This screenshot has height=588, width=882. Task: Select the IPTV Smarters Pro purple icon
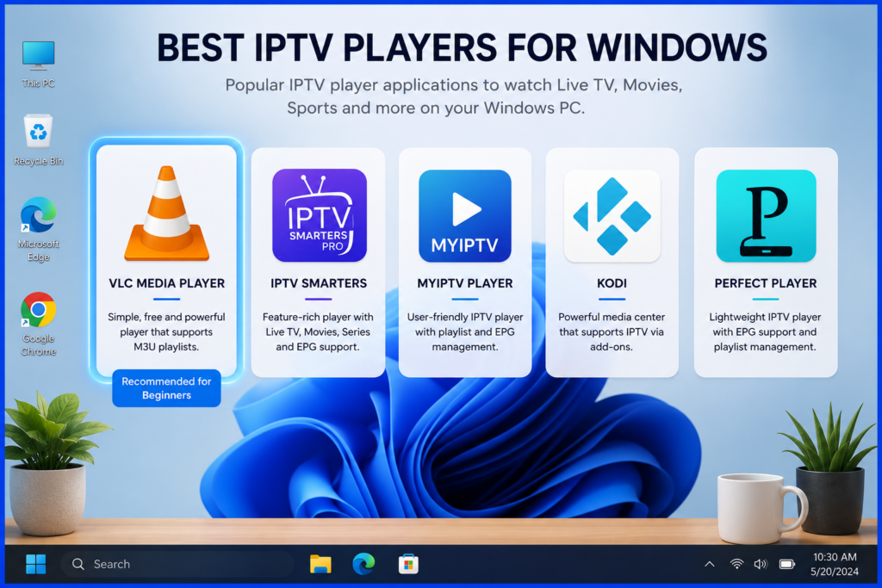point(319,215)
